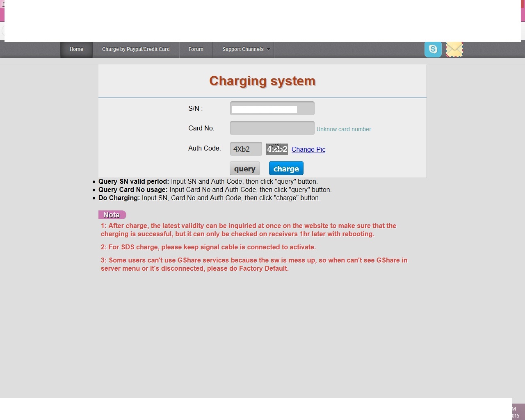Open the Forum menu item

[196, 49]
